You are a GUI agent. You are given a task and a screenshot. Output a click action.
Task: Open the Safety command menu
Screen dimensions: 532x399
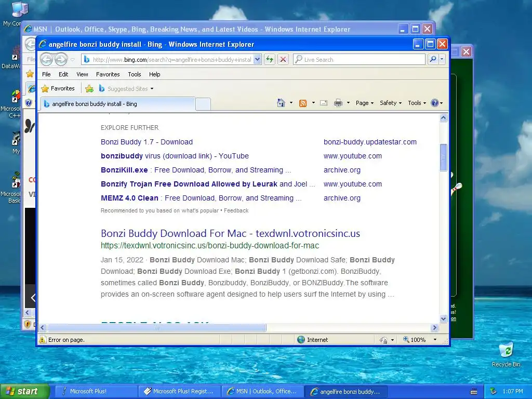(x=391, y=103)
